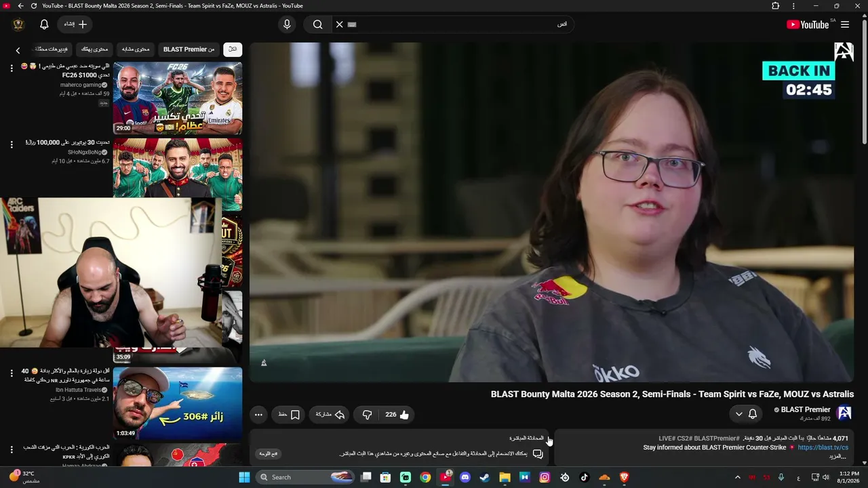Go back with the browser back arrow
The width and height of the screenshot is (868, 488).
click(x=20, y=6)
